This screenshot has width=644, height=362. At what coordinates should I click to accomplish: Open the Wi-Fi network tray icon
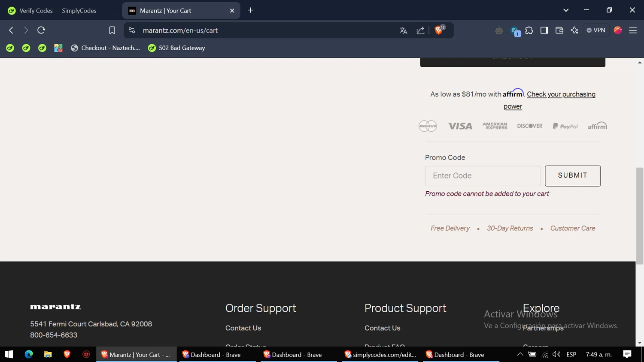point(545,355)
